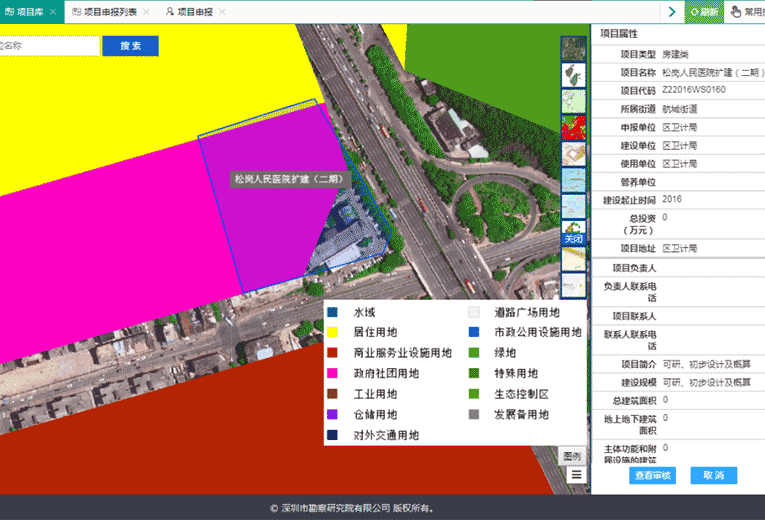This screenshot has width=765, height=520.
Task: Click the yellow 居住用地 legend swatch
Action: pyautogui.click(x=333, y=333)
